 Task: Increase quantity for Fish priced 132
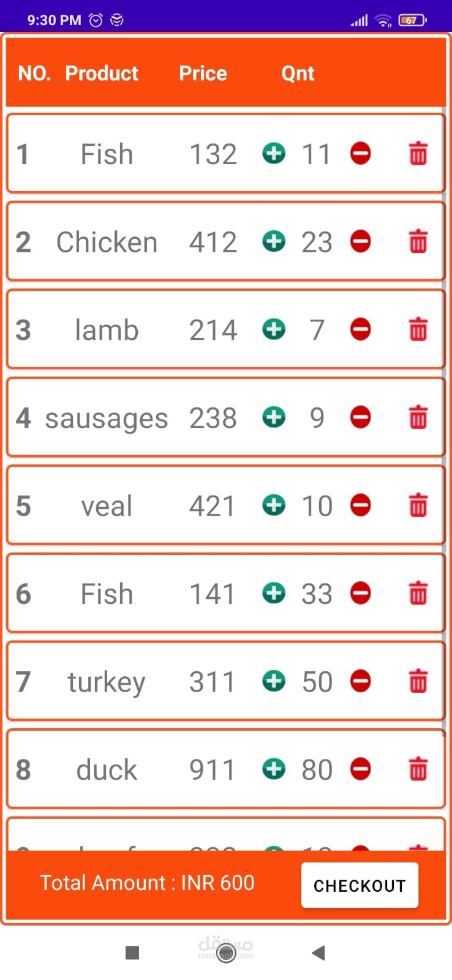point(274,153)
